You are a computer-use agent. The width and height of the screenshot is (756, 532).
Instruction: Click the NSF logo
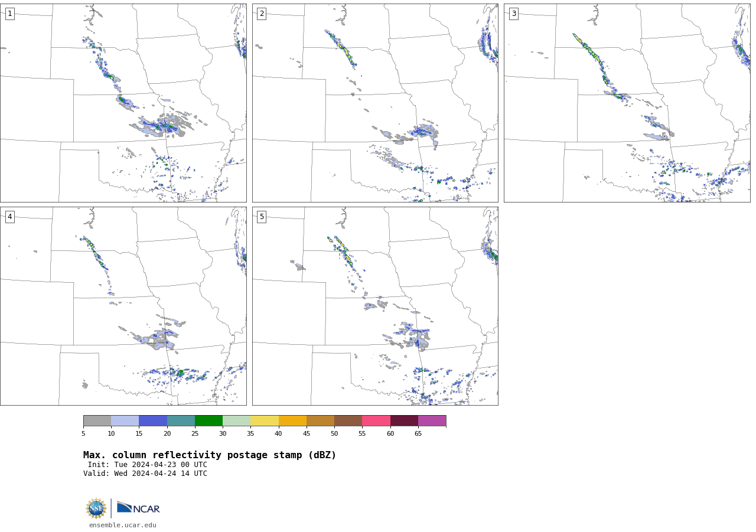click(x=96, y=508)
